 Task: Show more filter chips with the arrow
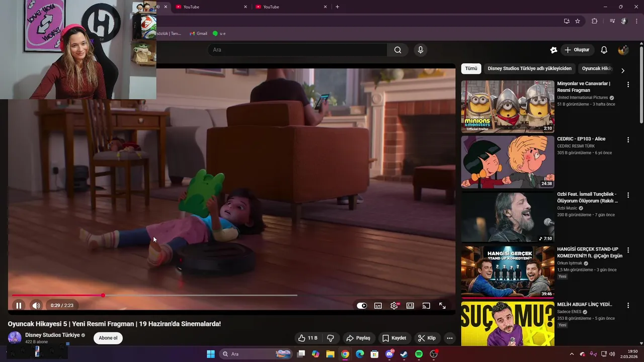click(x=623, y=70)
